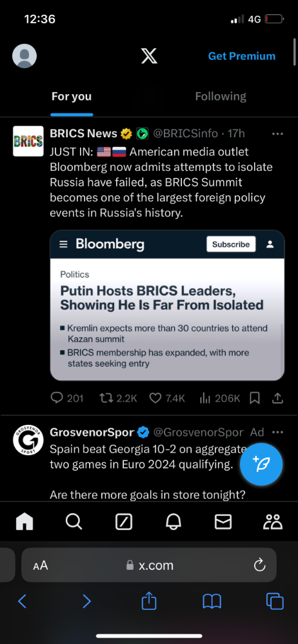Open Communities from bottom navigation
This screenshot has height=644, width=298.
(x=273, y=522)
